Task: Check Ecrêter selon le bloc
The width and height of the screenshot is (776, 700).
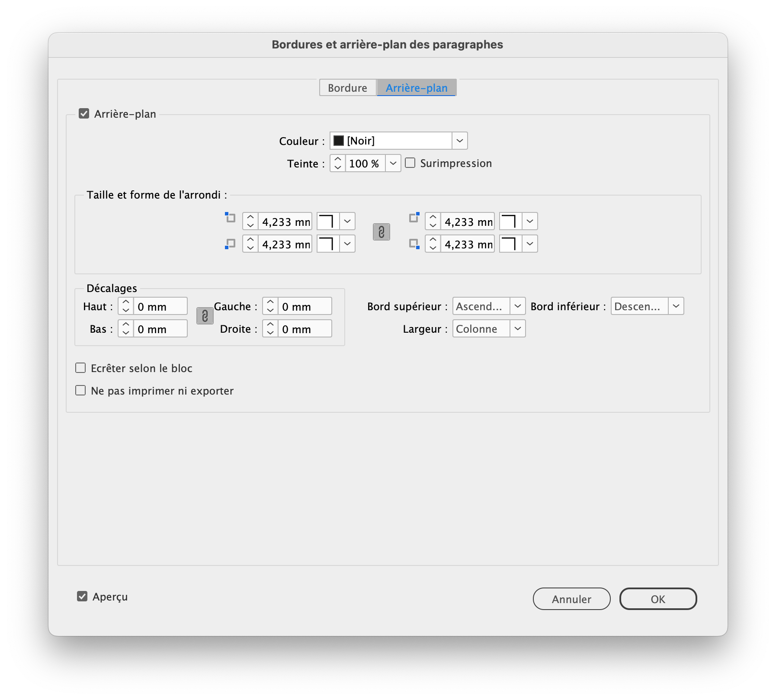Action: coord(80,368)
